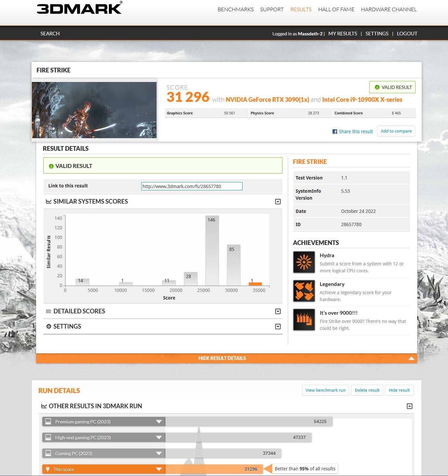The image size is (448, 476).
Task: Click the Legendary achievement icon
Action: (x=304, y=291)
